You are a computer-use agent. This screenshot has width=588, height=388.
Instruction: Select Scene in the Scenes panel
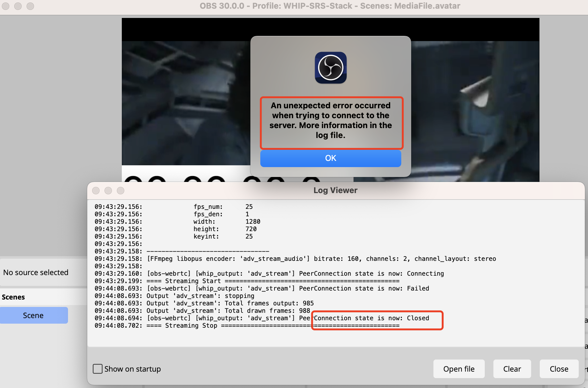34,315
